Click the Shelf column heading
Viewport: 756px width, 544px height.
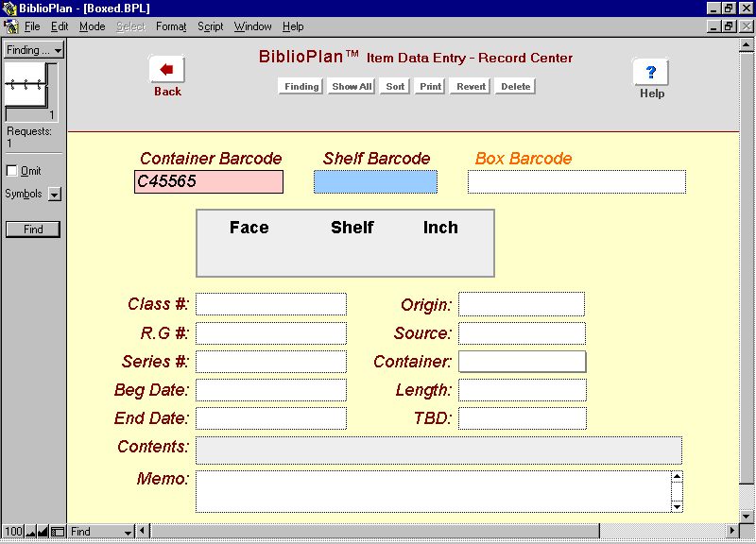click(x=352, y=228)
